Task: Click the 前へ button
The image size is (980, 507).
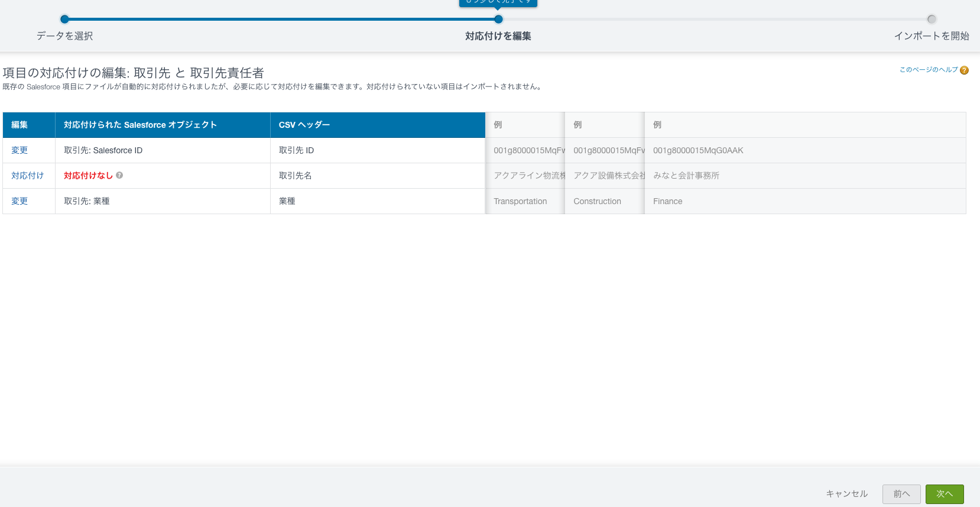Action: point(901,494)
